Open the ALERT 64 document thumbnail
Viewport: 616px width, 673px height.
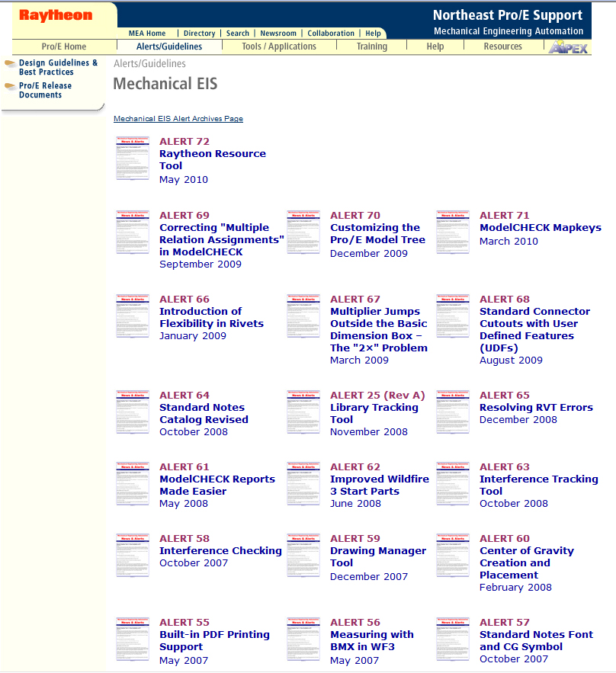point(133,412)
